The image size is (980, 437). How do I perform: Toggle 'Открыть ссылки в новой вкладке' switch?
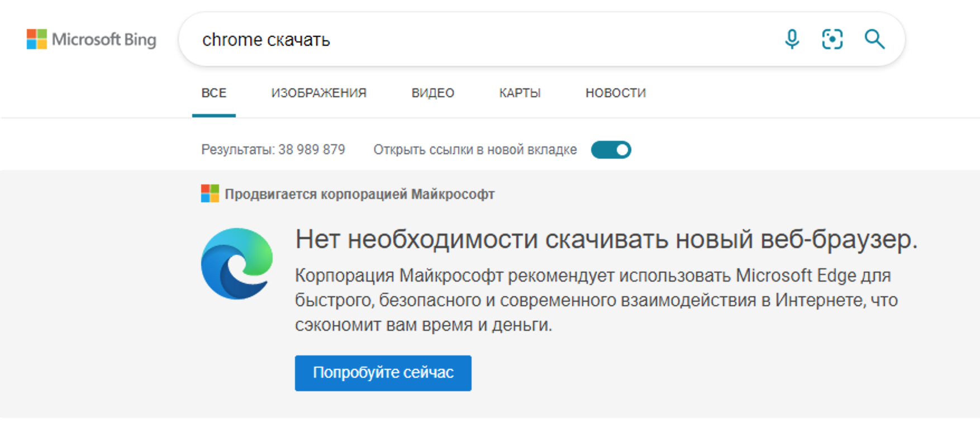click(611, 150)
